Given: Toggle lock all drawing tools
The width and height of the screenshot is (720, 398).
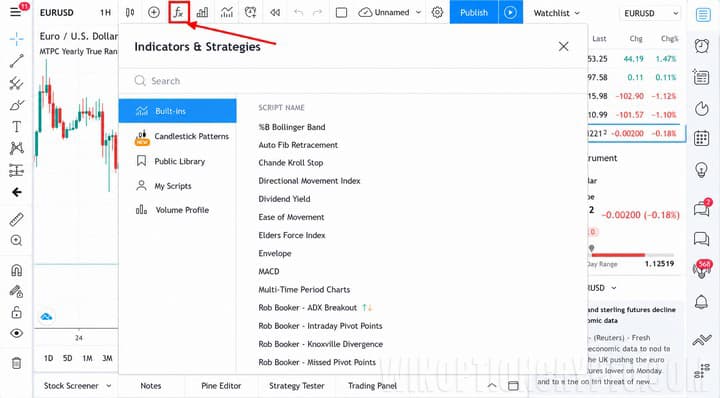Looking at the screenshot, I should click(17, 312).
